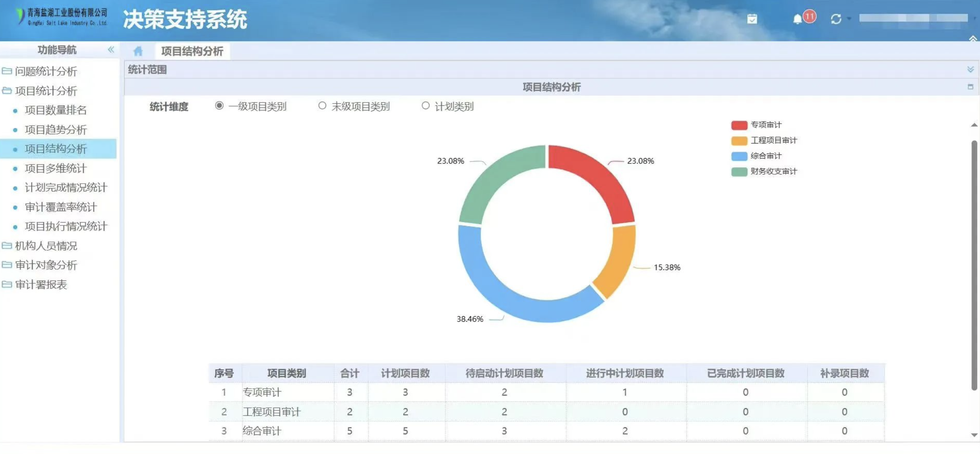The width and height of the screenshot is (980, 454).
Task: Open the notification bell icon
Action: coord(797,19)
